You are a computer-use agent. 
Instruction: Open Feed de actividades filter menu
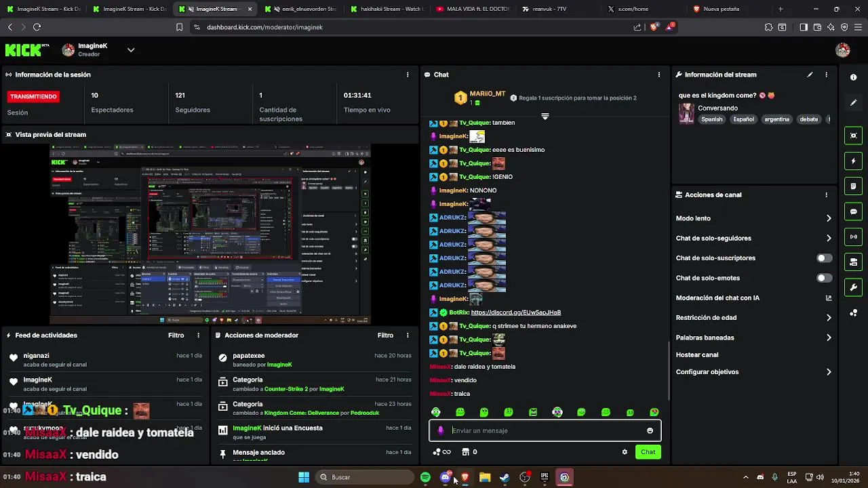coord(176,335)
